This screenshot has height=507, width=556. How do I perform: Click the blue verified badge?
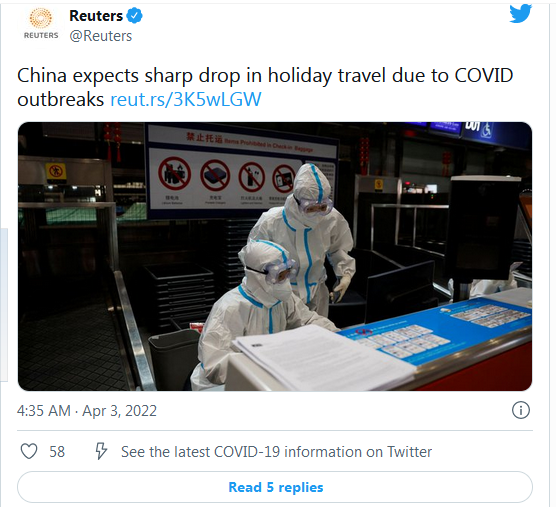click(x=135, y=16)
